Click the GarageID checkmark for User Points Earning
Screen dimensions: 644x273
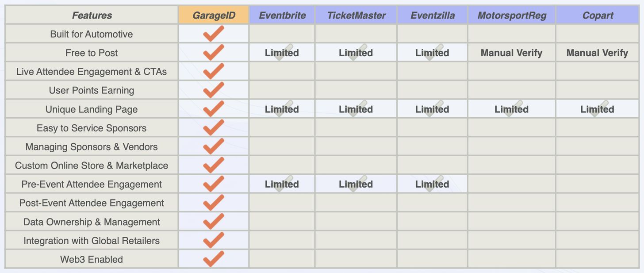click(x=214, y=90)
